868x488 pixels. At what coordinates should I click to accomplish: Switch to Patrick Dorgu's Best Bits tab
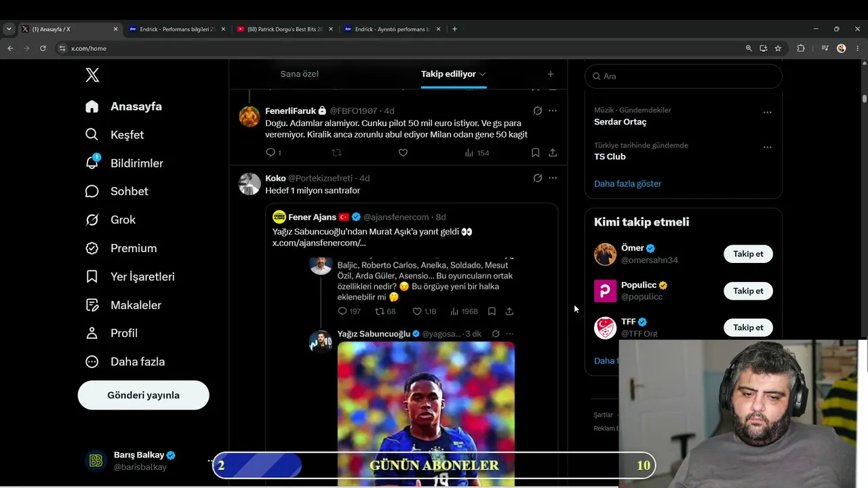285,29
